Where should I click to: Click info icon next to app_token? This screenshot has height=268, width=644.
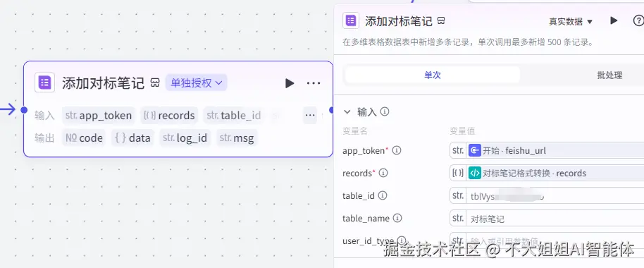point(397,150)
